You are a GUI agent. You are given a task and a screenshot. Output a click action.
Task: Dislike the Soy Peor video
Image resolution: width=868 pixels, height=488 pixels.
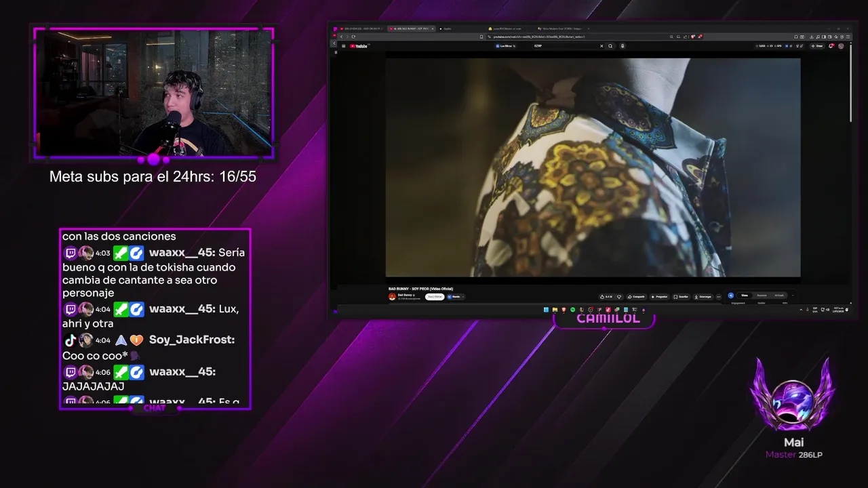pyautogui.click(x=619, y=297)
